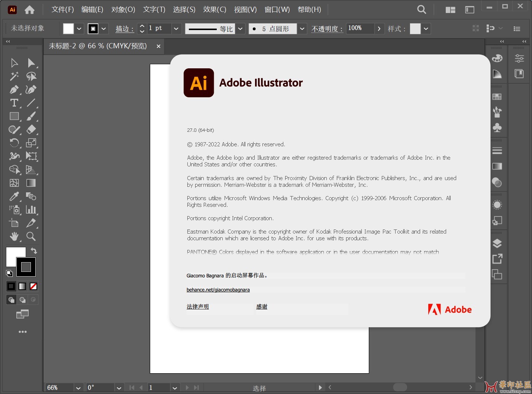Select the Lasso tool
Viewport: 532px width, 394px height.
(x=31, y=76)
